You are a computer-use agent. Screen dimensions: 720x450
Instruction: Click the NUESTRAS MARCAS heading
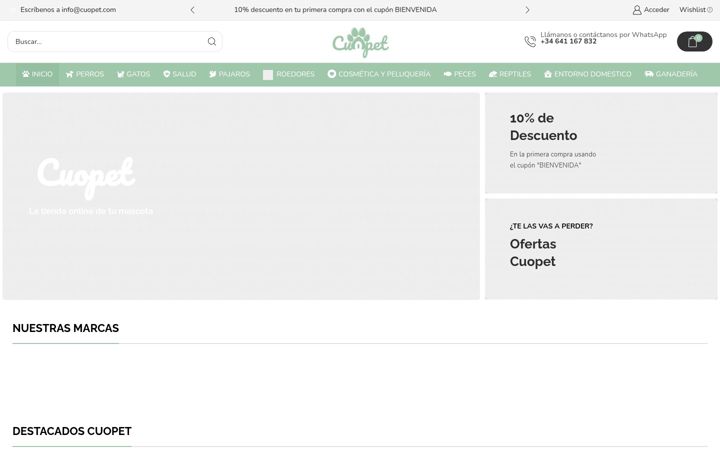[66, 328]
